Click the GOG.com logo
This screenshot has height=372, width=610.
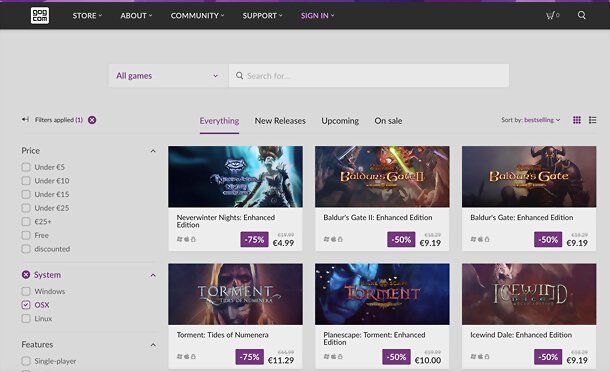[x=40, y=16]
